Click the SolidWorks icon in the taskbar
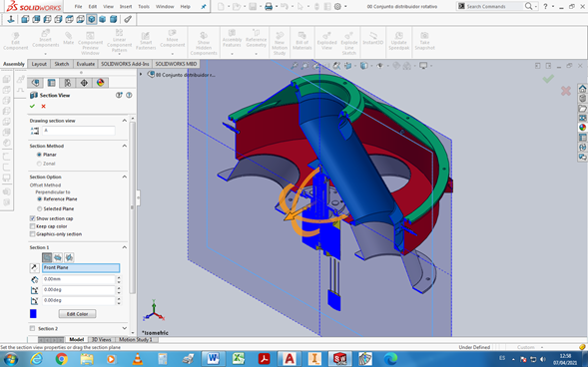 339,359
